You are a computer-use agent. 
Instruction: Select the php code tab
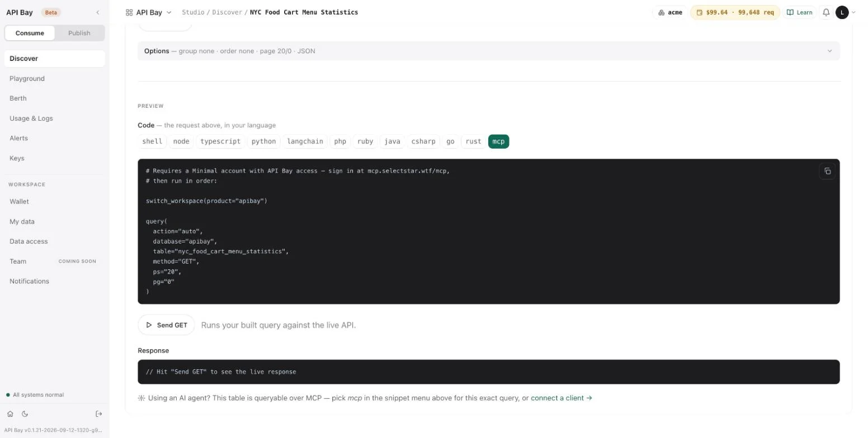click(x=340, y=141)
